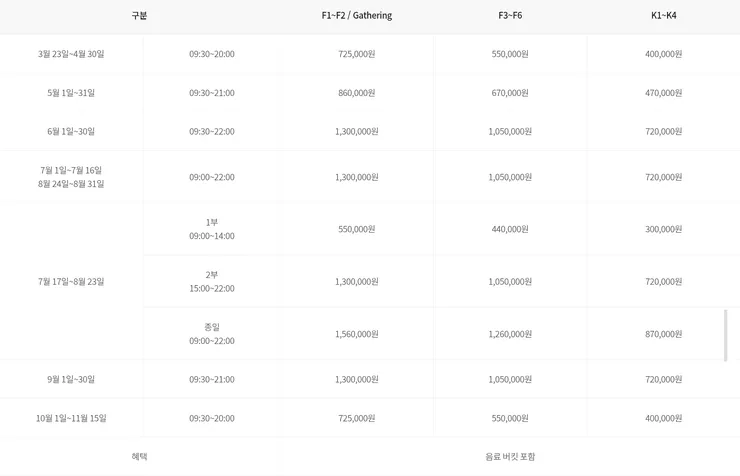This screenshot has height=476, width=740.
Task: Select the 10월 1일~11월 15일 date cell
Action: (x=71, y=418)
